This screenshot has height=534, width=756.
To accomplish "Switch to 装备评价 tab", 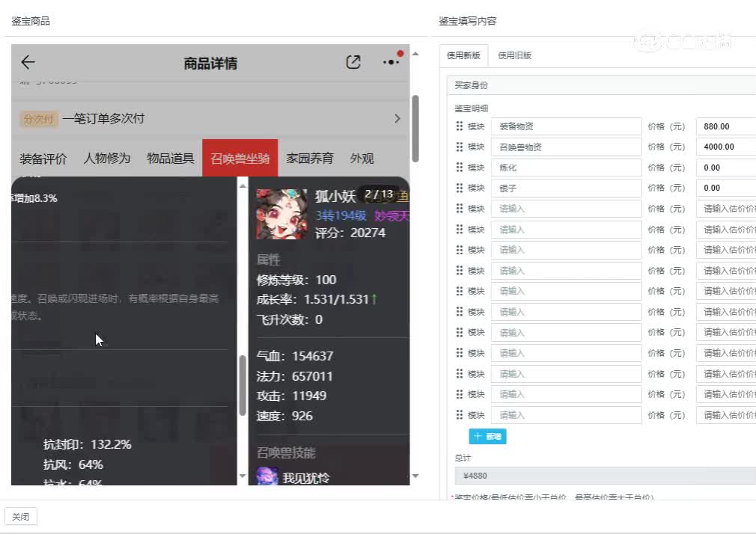I will coord(43,159).
